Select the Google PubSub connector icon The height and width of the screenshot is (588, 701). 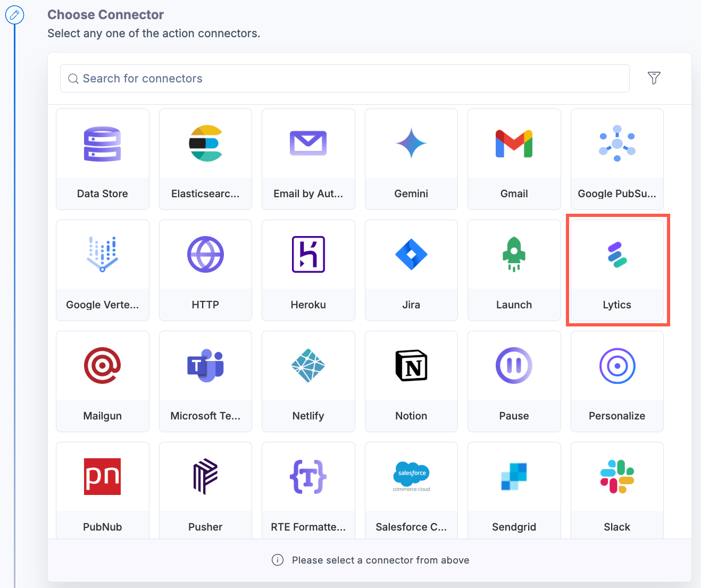[617, 144]
